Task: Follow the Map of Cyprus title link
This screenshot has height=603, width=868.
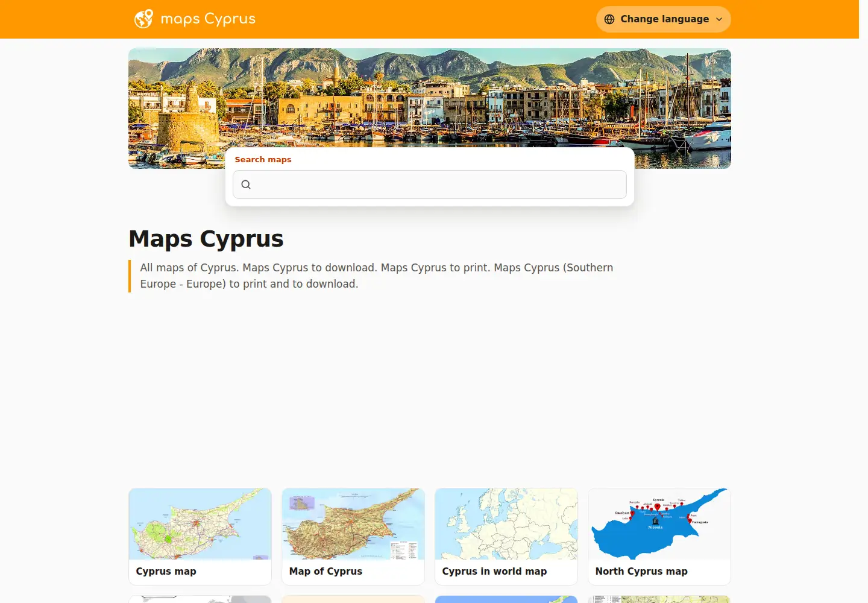Action: tap(325, 571)
